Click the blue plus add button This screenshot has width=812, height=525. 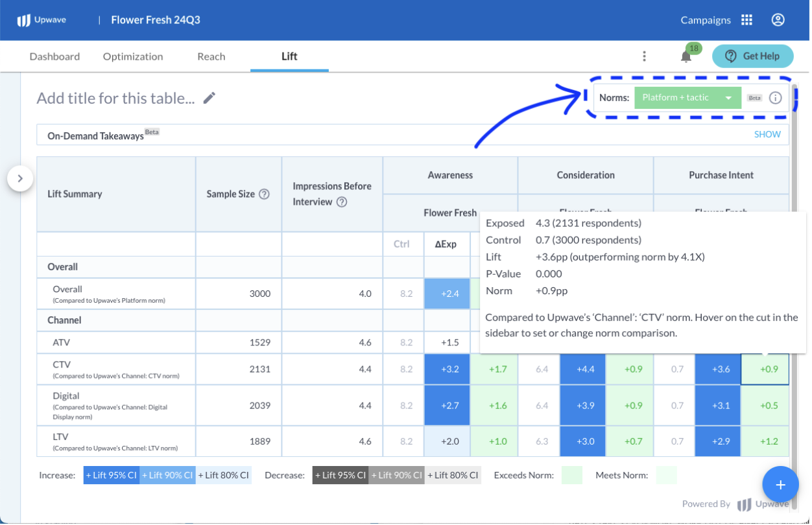pyautogui.click(x=780, y=485)
